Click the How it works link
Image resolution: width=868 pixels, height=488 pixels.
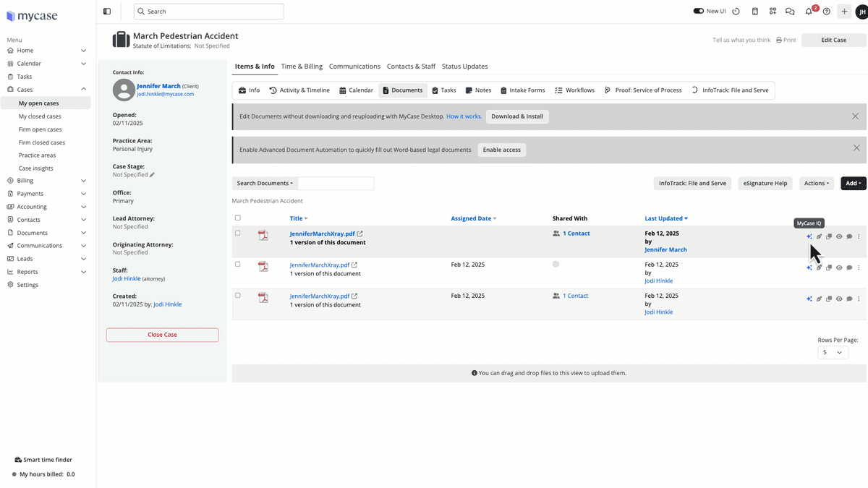click(464, 116)
